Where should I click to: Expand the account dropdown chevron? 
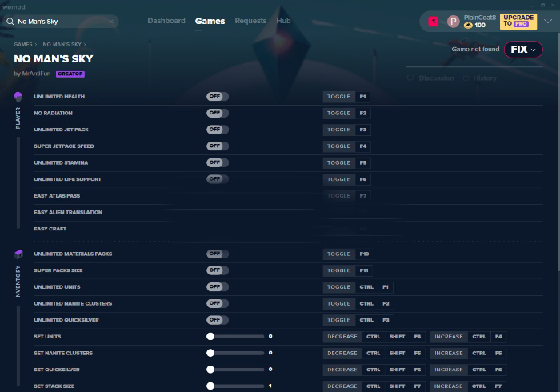(x=548, y=22)
